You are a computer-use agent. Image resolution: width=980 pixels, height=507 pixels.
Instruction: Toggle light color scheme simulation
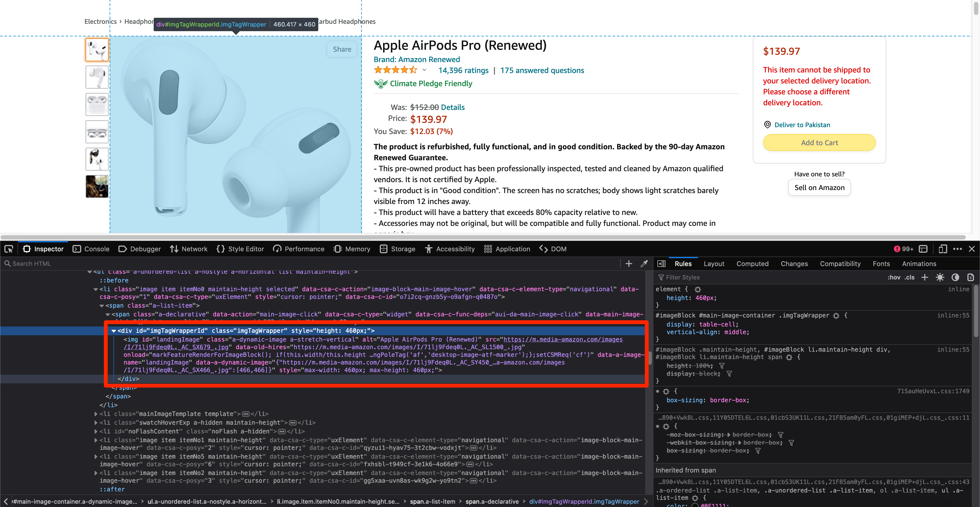pyautogui.click(x=940, y=277)
